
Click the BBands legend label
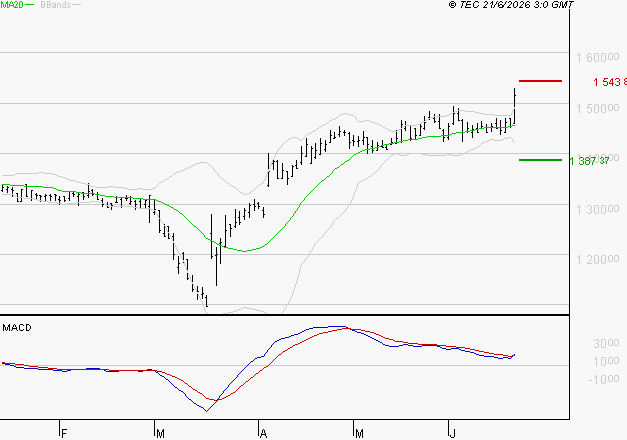56,5
